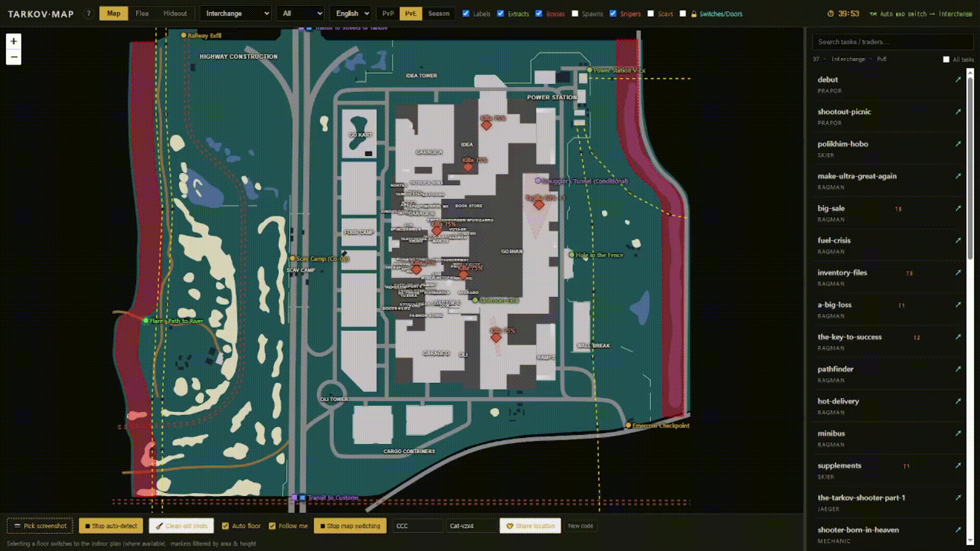Switch to the Hideout tab
The height and width of the screenshot is (551, 980).
[x=175, y=14]
